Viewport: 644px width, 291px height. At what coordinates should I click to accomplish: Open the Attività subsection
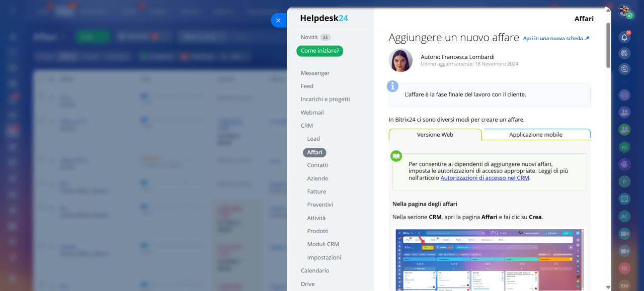316,218
